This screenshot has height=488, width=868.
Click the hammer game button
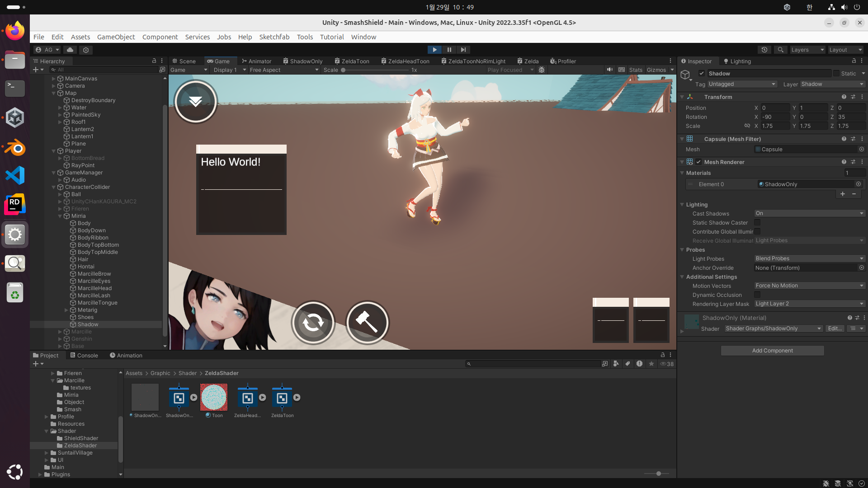click(367, 323)
